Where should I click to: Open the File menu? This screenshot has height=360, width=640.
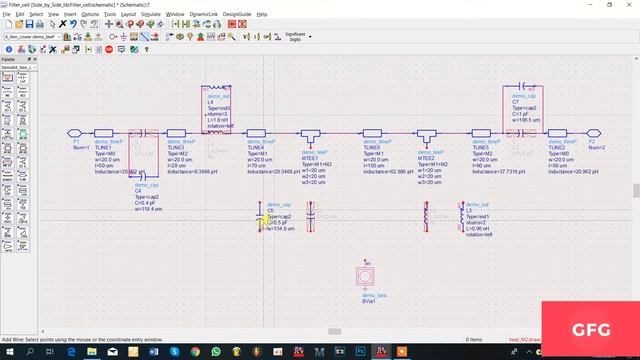point(6,14)
